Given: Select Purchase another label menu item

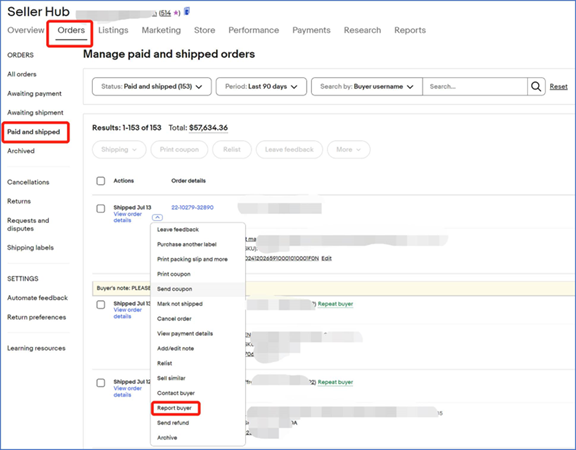Looking at the screenshot, I should click(x=187, y=244).
